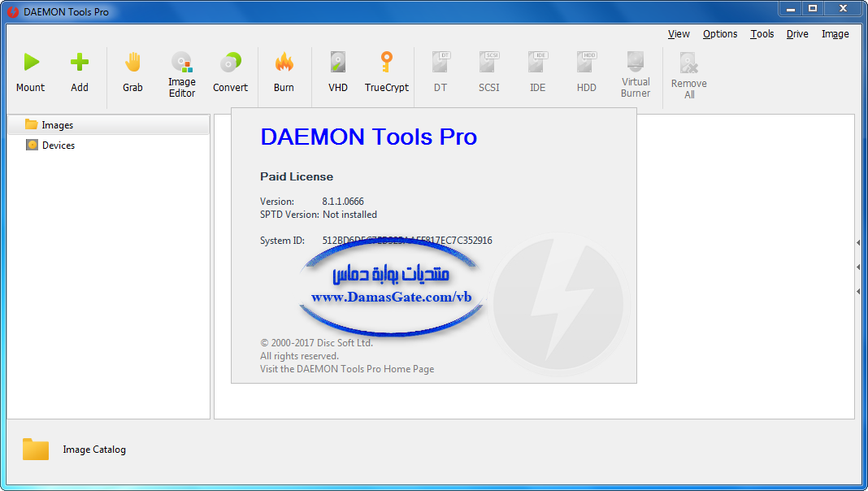Click SPTD Version Not installed text
The height and width of the screenshot is (491, 868).
pos(319,215)
